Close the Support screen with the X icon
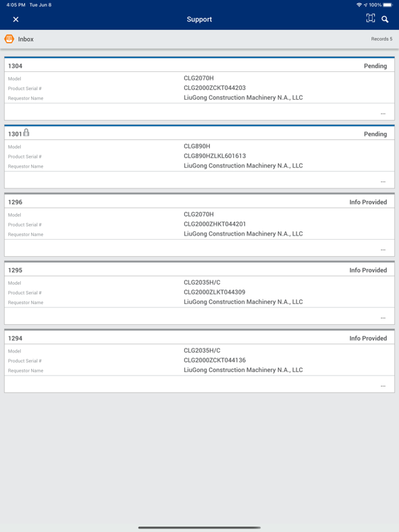Image resolution: width=399 pixels, height=532 pixels. (16, 19)
